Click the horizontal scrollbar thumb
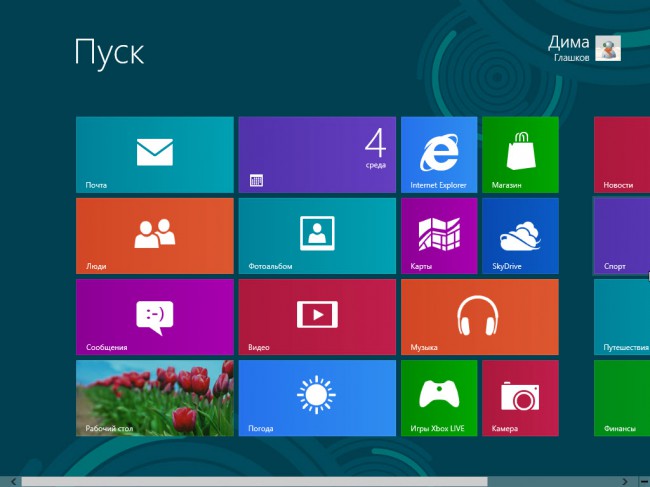The image size is (650, 487). 254,482
